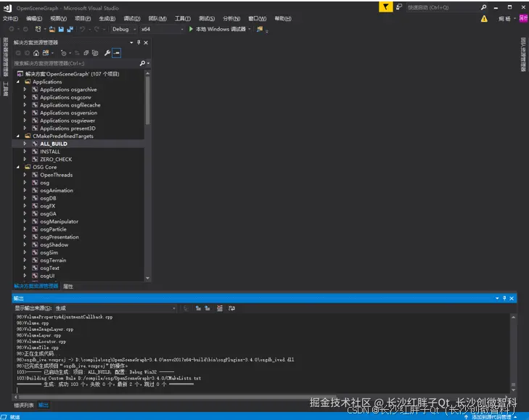Viewport: 529px width, 420px height.
Task: Click the Solution Explorer vertical scrollbar thumb
Action: (147, 101)
